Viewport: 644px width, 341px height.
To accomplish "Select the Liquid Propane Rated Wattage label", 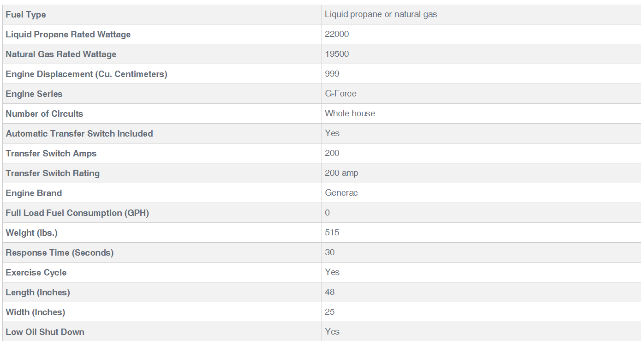I will point(68,35).
